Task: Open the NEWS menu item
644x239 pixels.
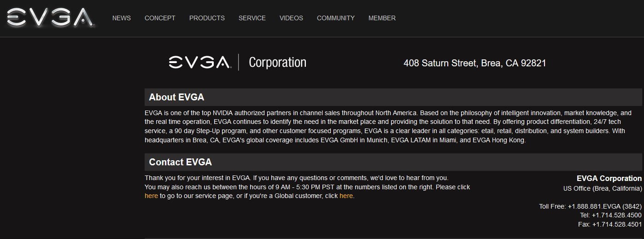Action: (x=122, y=18)
